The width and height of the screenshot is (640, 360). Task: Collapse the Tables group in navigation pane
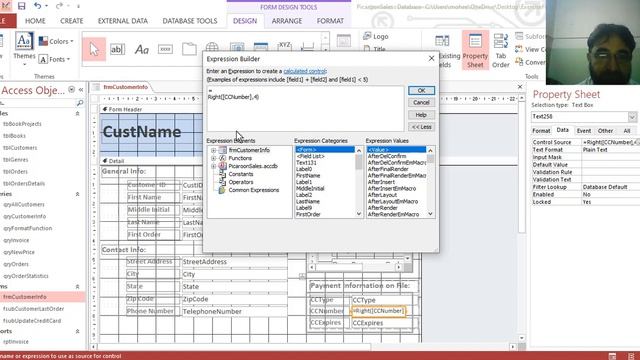(78, 113)
